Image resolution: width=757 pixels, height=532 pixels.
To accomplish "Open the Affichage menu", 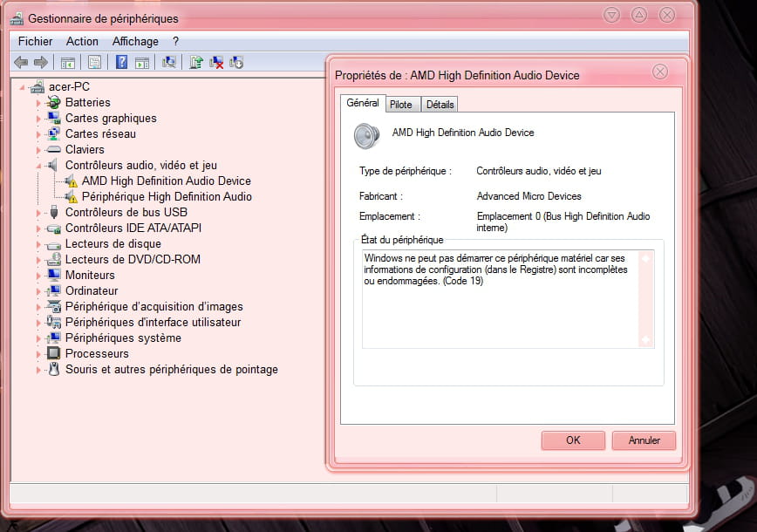I will (135, 41).
